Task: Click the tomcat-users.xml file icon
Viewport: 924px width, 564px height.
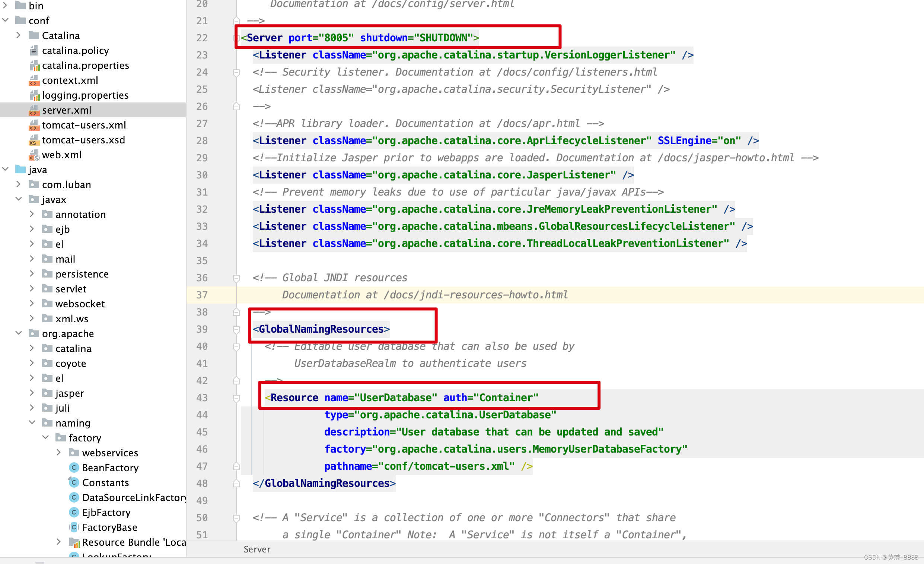Action: tap(34, 125)
